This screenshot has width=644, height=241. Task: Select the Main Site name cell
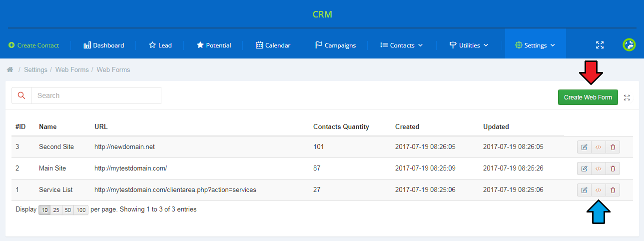coord(52,168)
